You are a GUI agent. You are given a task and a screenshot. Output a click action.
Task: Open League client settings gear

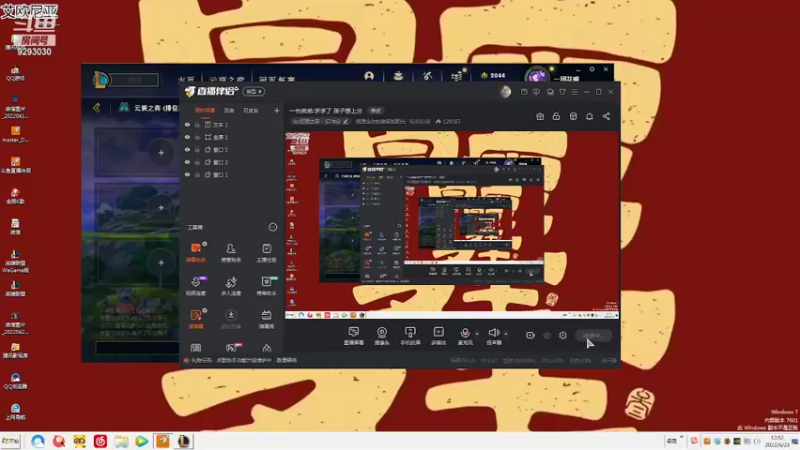coord(592,69)
